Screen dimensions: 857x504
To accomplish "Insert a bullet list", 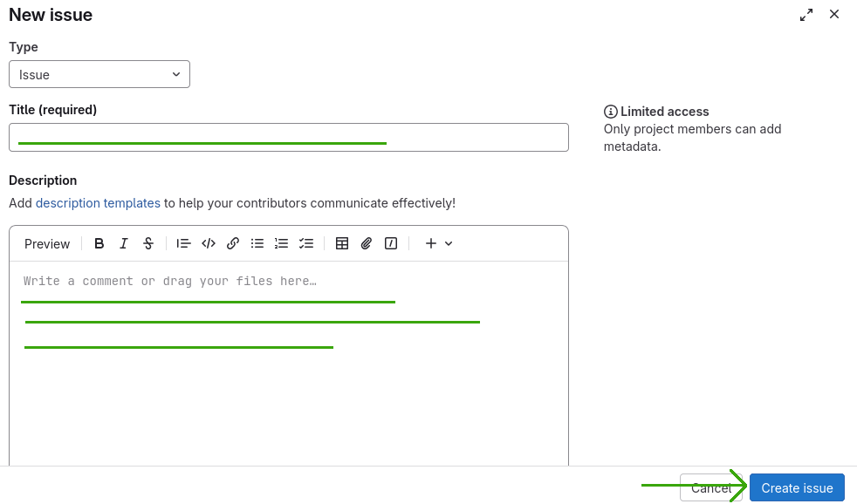I will point(257,244).
